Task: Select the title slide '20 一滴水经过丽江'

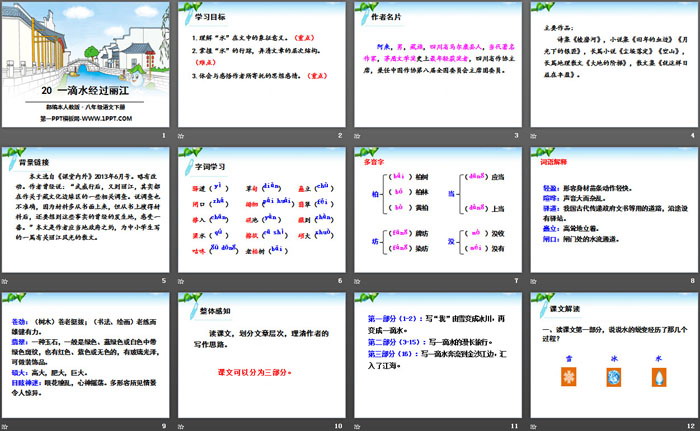Action: pos(86,66)
